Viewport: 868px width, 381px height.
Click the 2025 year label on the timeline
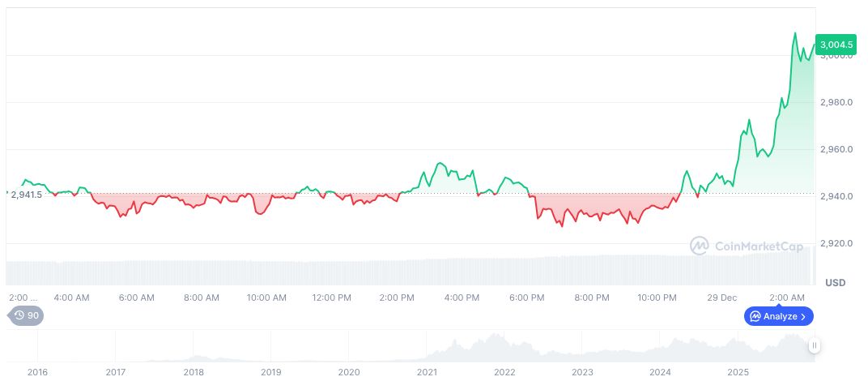738,371
